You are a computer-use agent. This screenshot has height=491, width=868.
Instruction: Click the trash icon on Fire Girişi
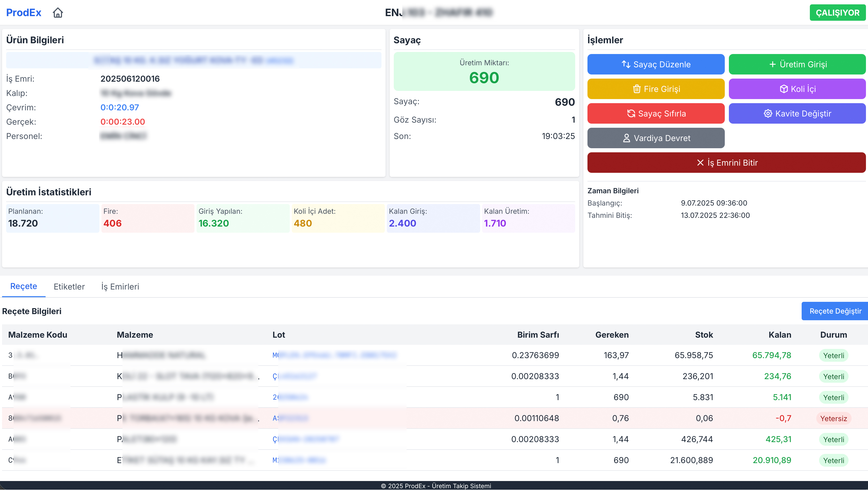(x=636, y=89)
